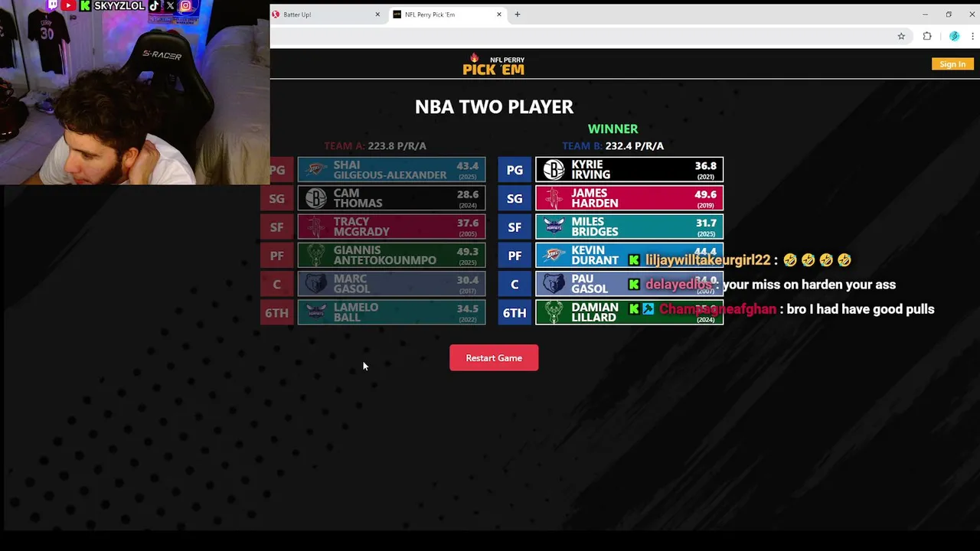Click the Nets logo on Kyrie Irving's card
This screenshot has height=551, width=980.
click(x=554, y=170)
